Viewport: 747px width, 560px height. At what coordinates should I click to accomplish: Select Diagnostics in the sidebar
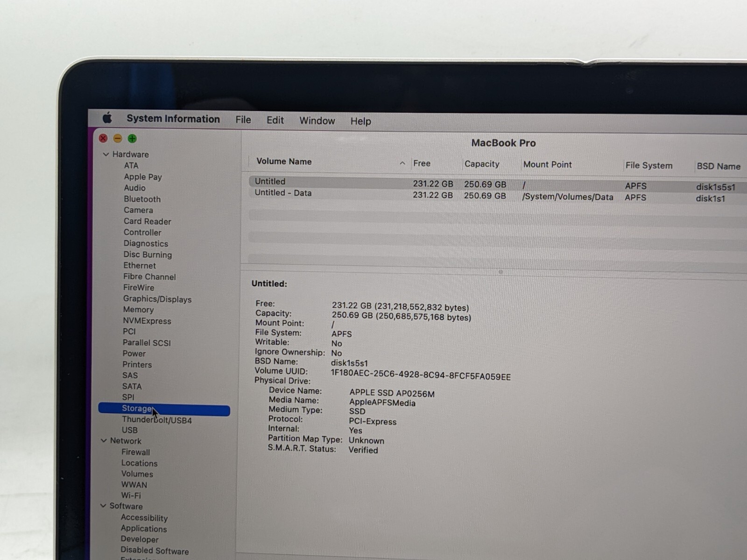(x=146, y=244)
